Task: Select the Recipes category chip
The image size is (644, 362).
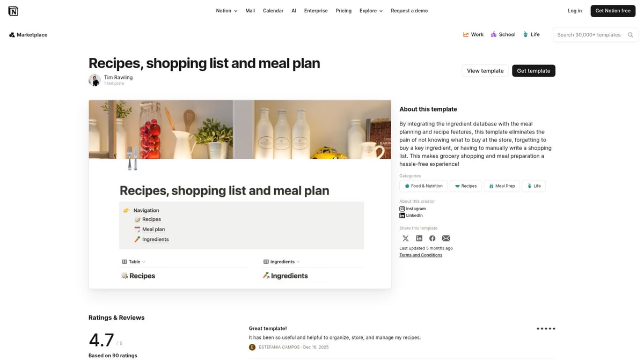Action: point(466,186)
